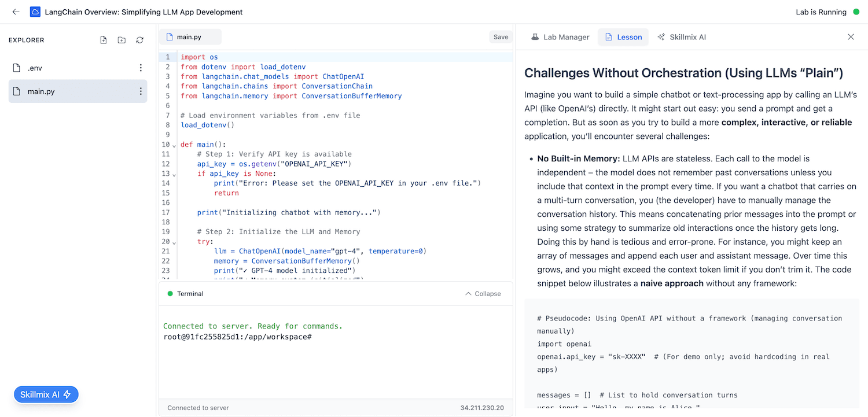This screenshot has width=868, height=417.
Task: Click the 'Lab is Running' status text
Action: pos(821,12)
